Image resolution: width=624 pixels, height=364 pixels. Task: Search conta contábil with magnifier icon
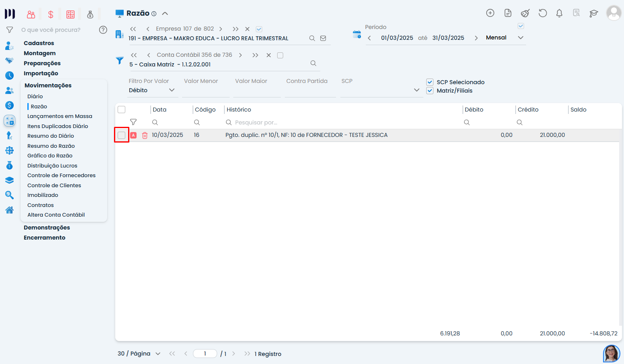[x=313, y=64]
